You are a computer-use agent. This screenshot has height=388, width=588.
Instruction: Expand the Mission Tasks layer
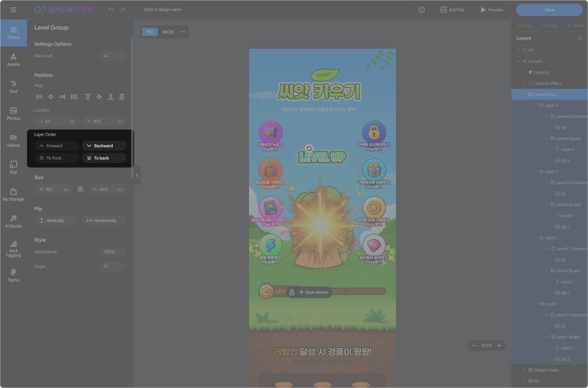tap(524, 370)
